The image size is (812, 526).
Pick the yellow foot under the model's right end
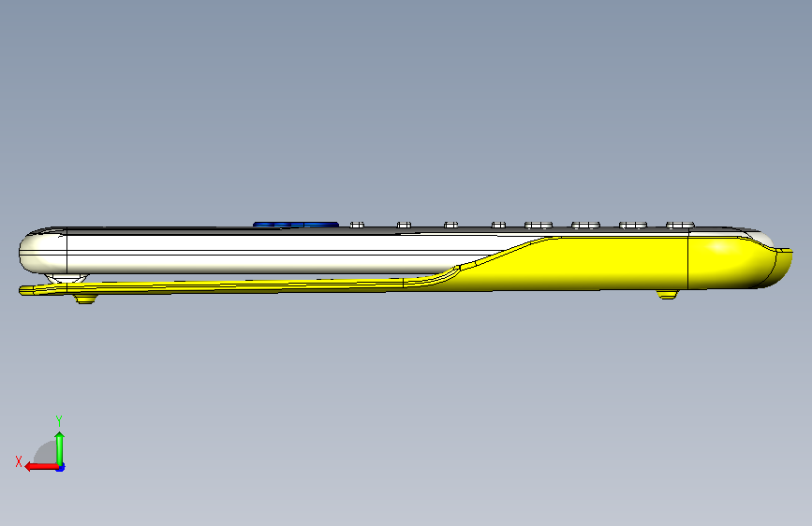pos(667,295)
